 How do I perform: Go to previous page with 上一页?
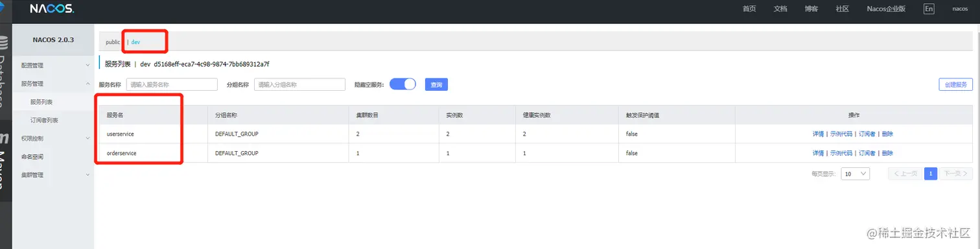(x=905, y=173)
